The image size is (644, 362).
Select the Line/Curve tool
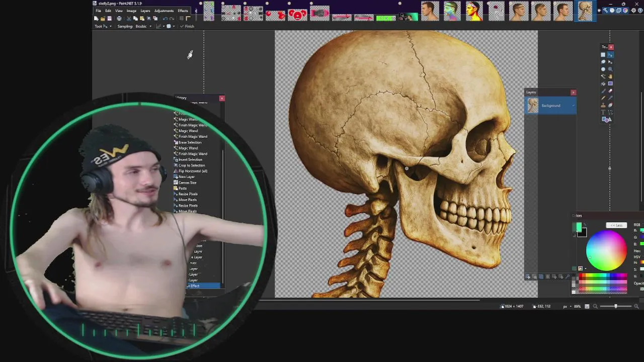(x=610, y=112)
